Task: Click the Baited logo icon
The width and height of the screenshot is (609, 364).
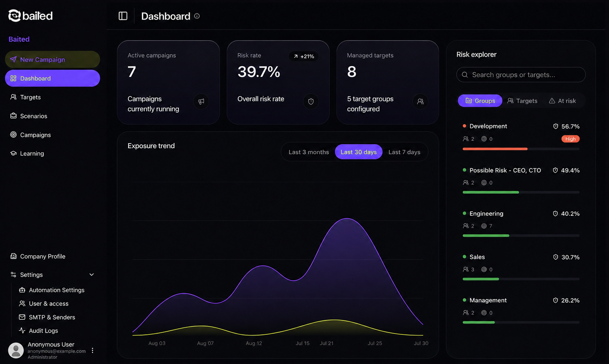Action: click(x=14, y=15)
